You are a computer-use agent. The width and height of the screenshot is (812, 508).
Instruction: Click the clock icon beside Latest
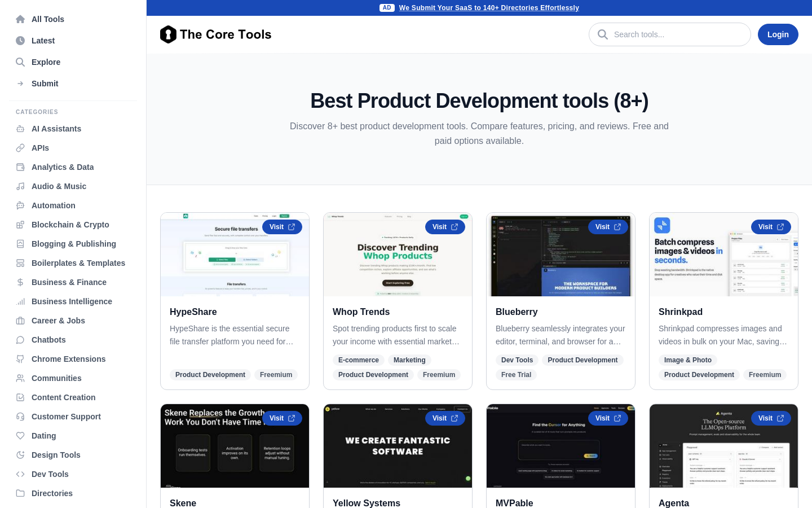coord(20,41)
